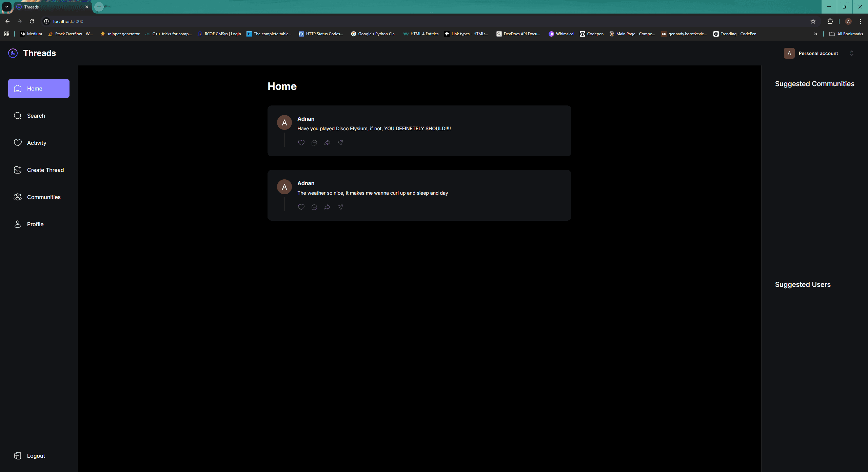Send the weather post via direct message
Image resolution: width=868 pixels, height=472 pixels.
pos(340,207)
